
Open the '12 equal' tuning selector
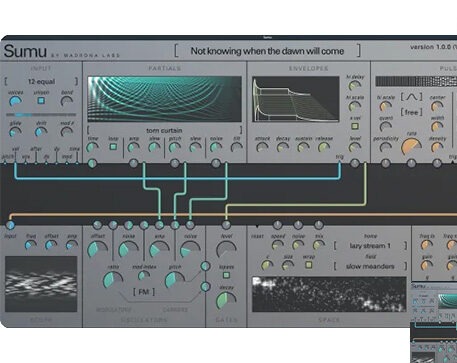[41, 82]
